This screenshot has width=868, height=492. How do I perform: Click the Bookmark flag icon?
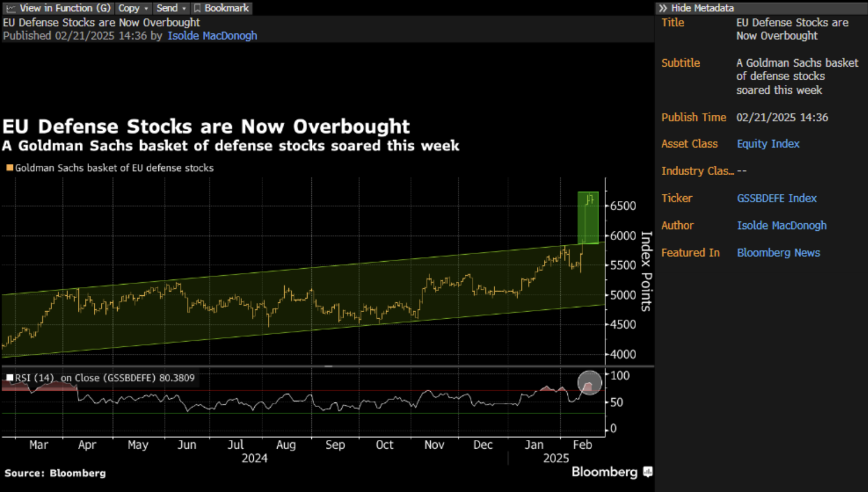pos(198,8)
